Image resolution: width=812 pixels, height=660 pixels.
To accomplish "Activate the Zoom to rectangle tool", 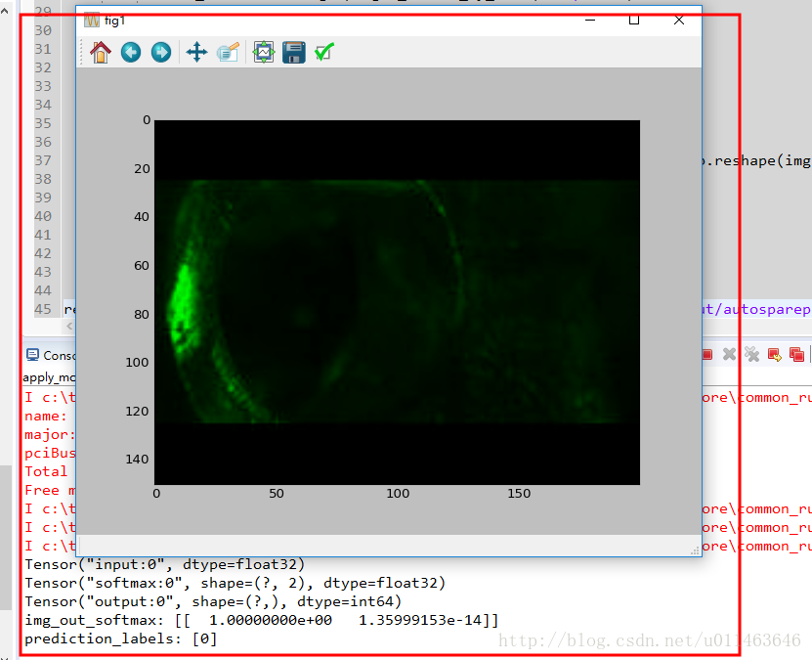I will (228, 53).
